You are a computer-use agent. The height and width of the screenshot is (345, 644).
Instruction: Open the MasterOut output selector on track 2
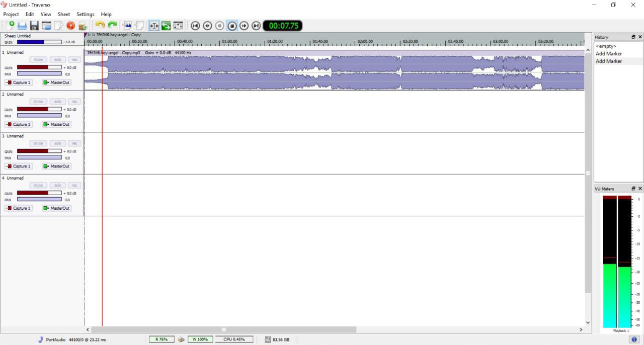click(x=57, y=124)
